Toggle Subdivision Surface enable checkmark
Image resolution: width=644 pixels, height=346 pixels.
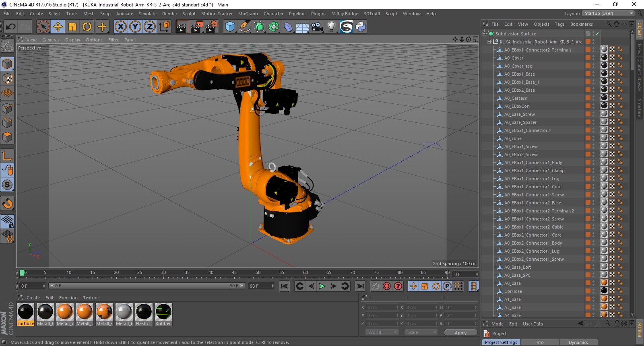pyautogui.click(x=597, y=34)
